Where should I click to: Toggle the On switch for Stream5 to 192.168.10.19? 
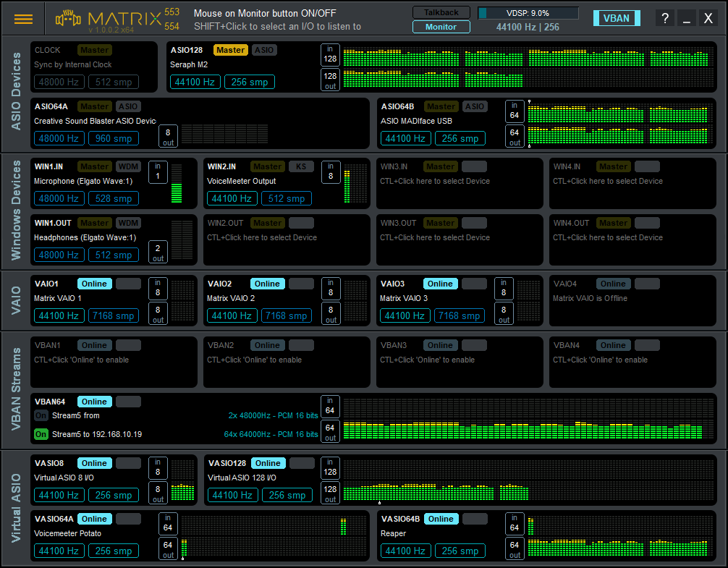pyautogui.click(x=41, y=434)
